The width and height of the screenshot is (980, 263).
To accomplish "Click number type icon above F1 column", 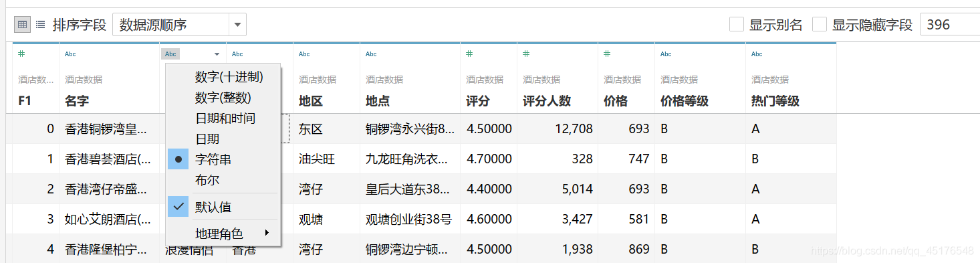I will tap(21, 54).
